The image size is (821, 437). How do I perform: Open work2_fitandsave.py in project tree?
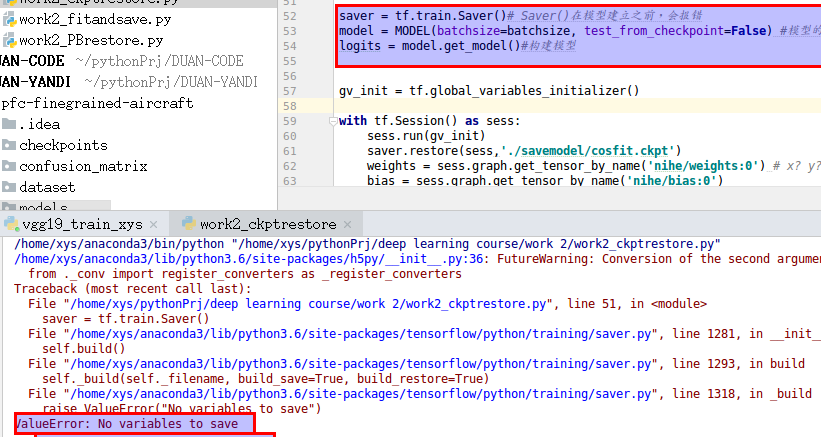(x=95, y=20)
